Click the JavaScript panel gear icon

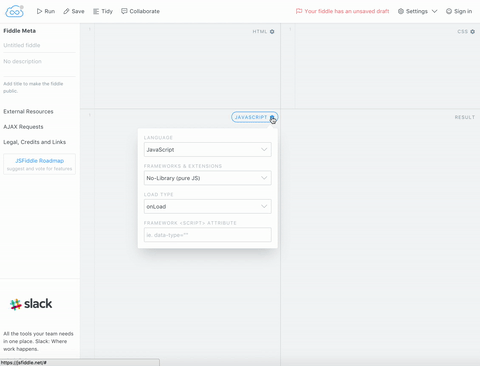(272, 117)
